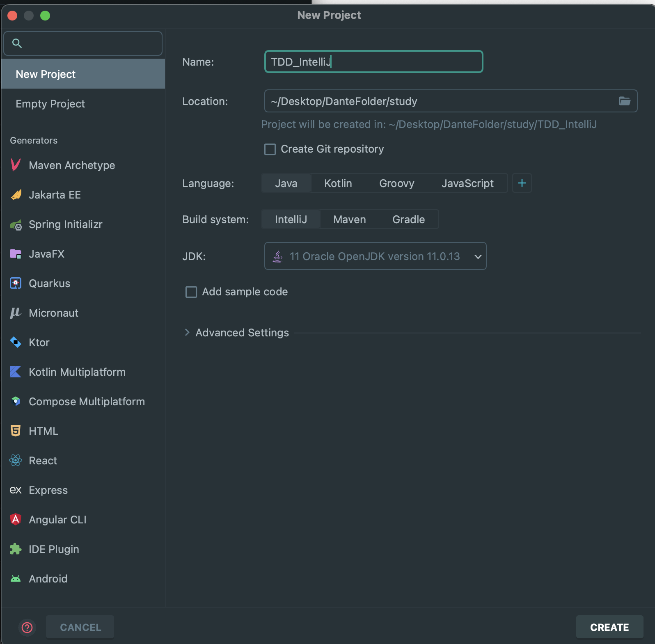The width and height of the screenshot is (655, 644).
Task: Expand the Advanced Settings section
Action: (187, 332)
